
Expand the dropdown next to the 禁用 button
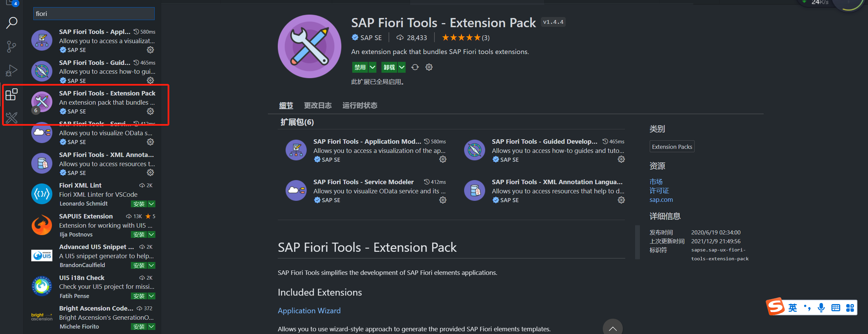[372, 67]
